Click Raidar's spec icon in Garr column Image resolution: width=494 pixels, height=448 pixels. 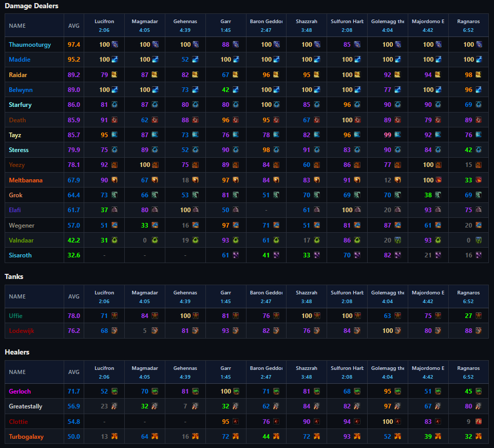[236, 74]
